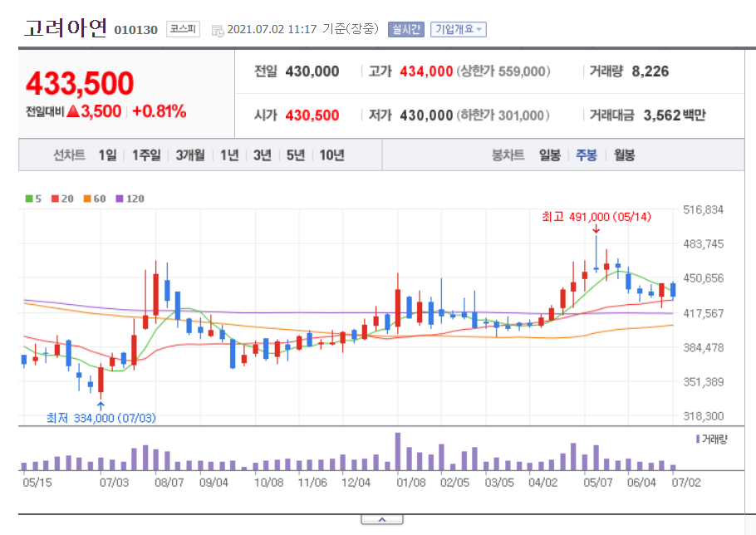This screenshot has width=756, height=535.
Task: Click the 최고 491,000 (05/14) label
Action: [596, 217]
